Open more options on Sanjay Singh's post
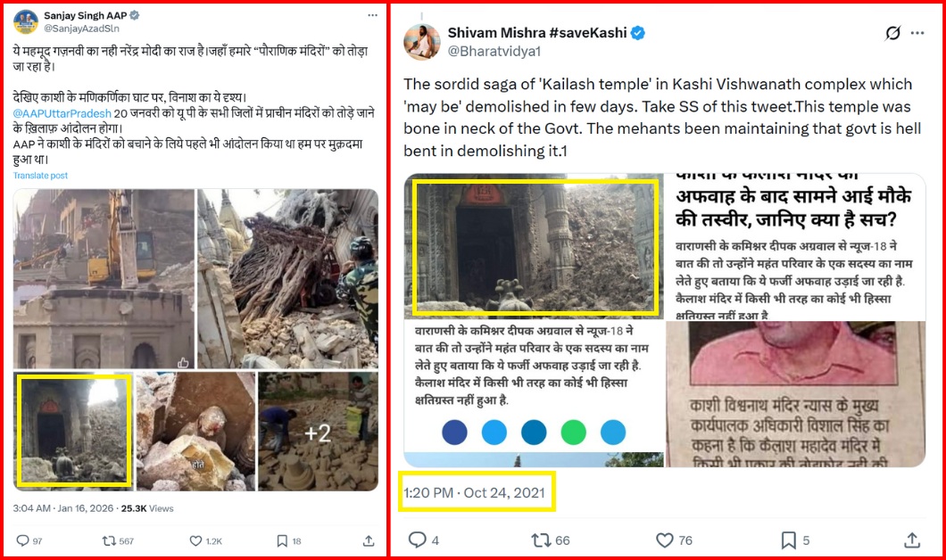This screenshot has height=560, width=946. [373, 15]
